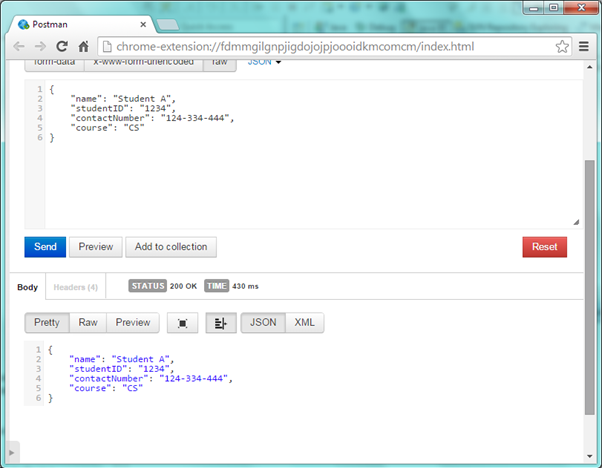Click the browser forward arrow
Screen dimensions: 602x468
pos(41,46)
